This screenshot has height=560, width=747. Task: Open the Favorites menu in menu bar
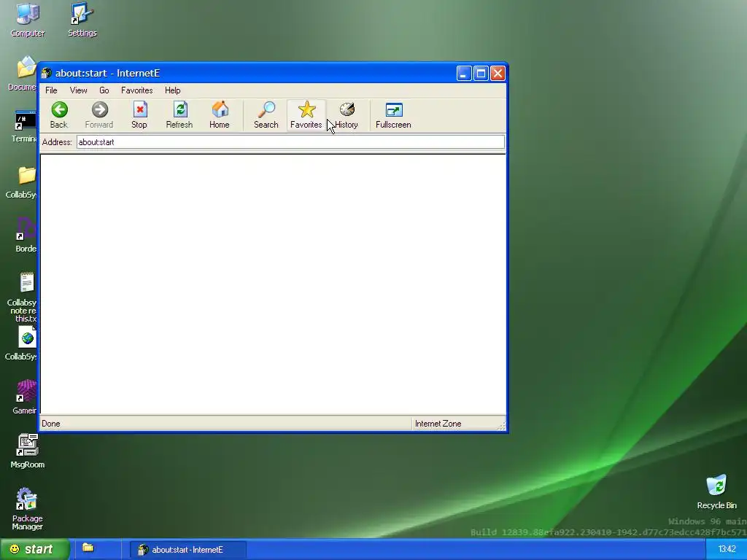click(136, 90)
